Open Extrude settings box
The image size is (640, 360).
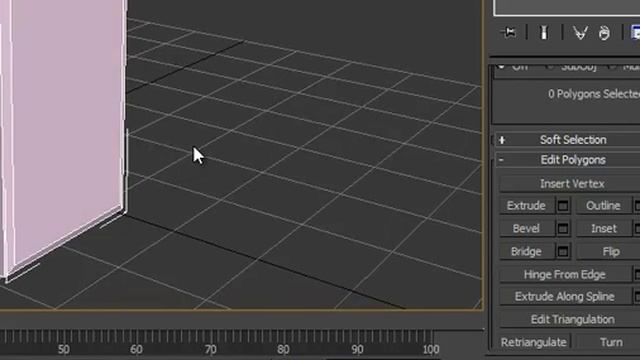(563, 206)
